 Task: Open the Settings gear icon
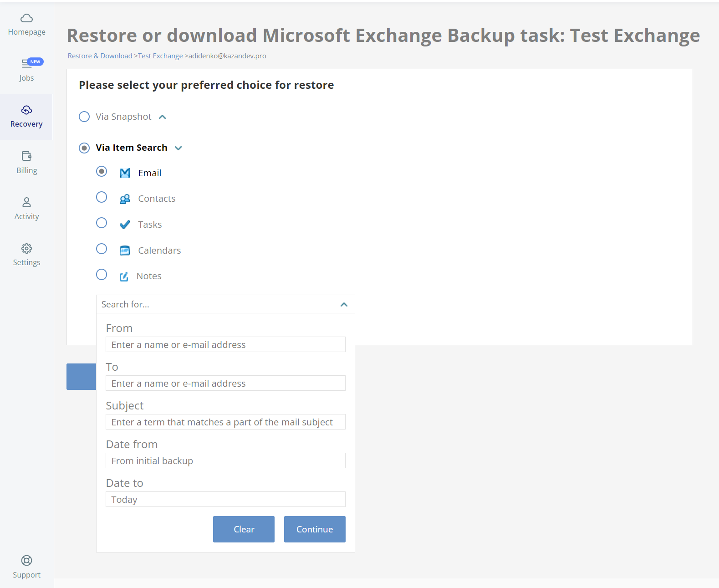point(27,248)
